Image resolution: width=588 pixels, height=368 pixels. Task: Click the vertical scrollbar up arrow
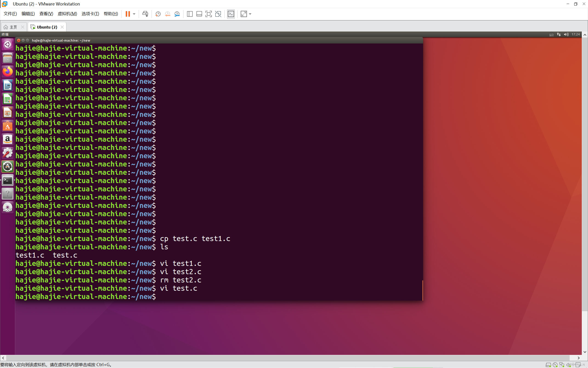tap(585, 35)
